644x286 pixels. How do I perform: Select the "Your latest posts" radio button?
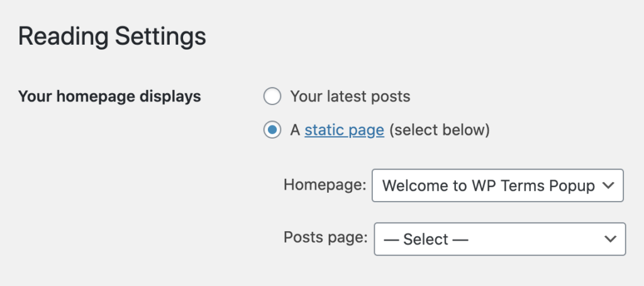tap(272, 97)
